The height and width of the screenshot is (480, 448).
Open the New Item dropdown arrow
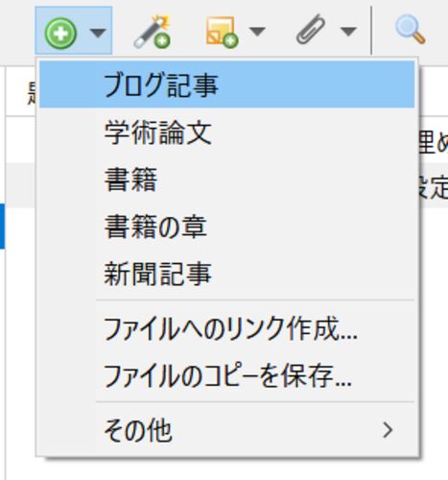[98, 33]
